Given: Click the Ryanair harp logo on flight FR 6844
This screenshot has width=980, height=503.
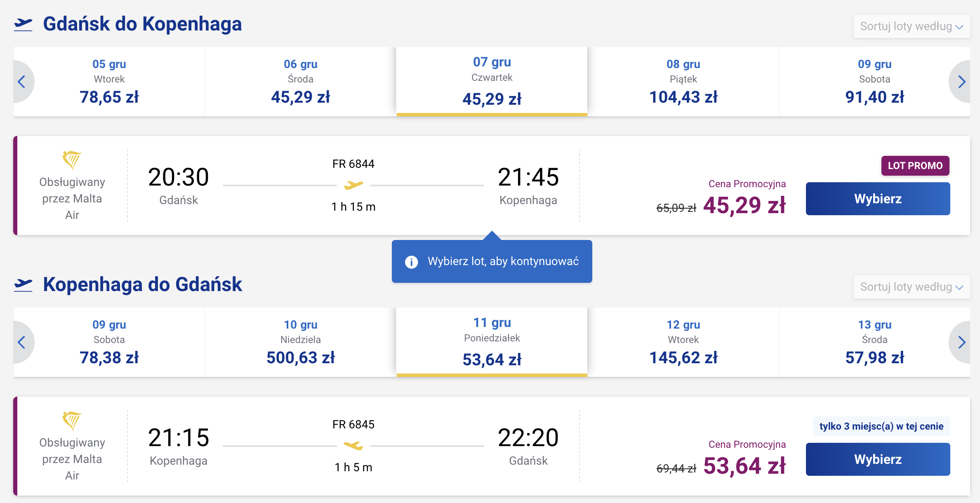Looking at the screenshot, I should [x=72, y=160].
